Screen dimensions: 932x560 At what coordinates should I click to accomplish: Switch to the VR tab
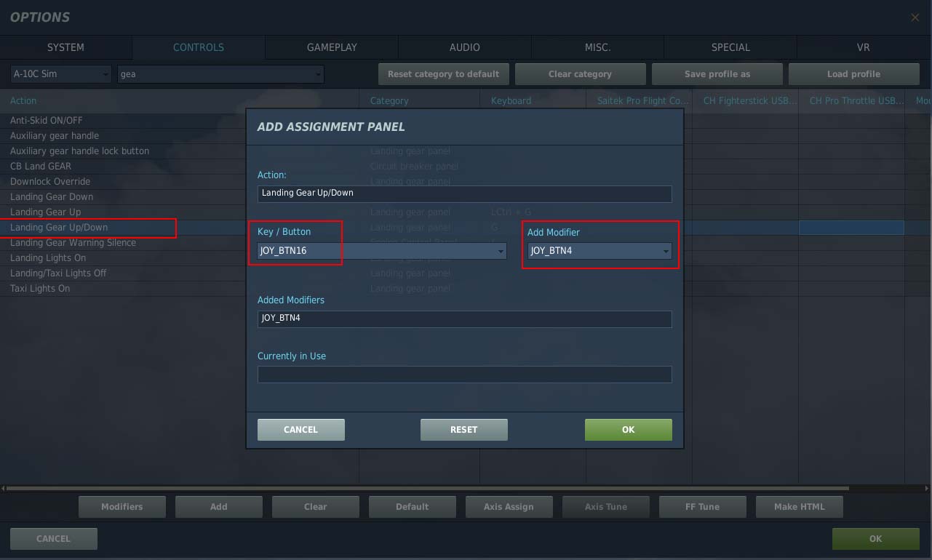tap(864, 47)
